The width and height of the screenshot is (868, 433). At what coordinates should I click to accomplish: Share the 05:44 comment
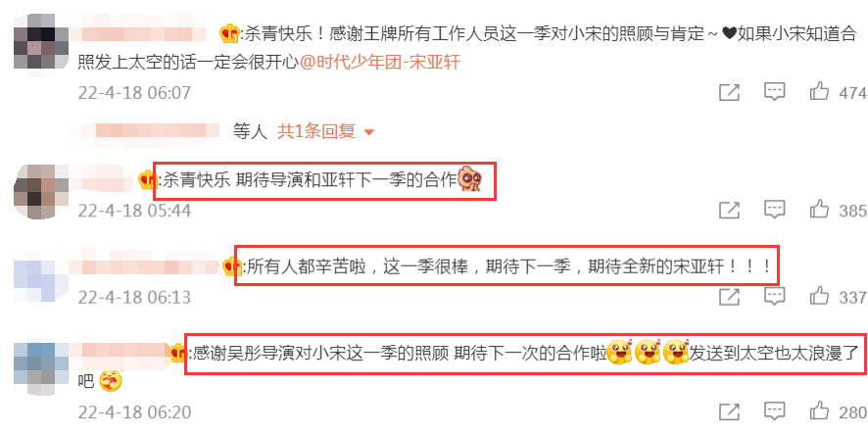tap(729, 210)
